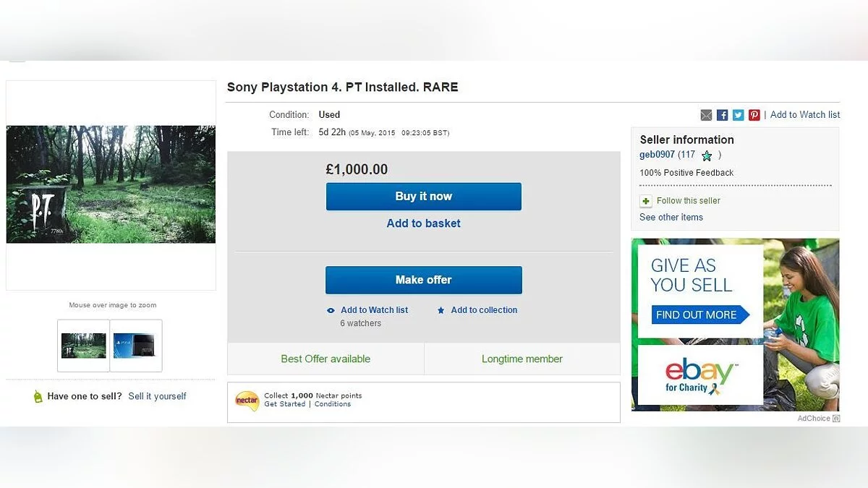Image resolution: width=868 pixels, height=488 pixels.
Task: Click the eye icon beside Add to Watch list
Action: (x=331, y=310)
